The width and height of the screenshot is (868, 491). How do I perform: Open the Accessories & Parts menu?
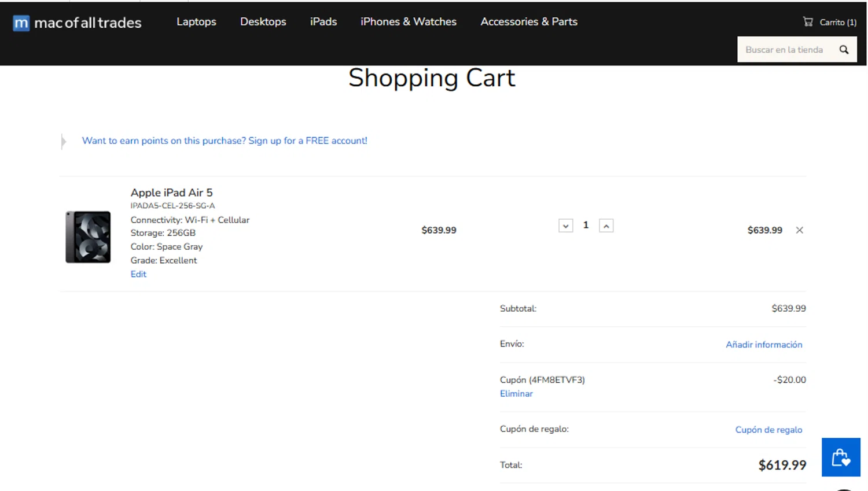[x=529, y=22]
